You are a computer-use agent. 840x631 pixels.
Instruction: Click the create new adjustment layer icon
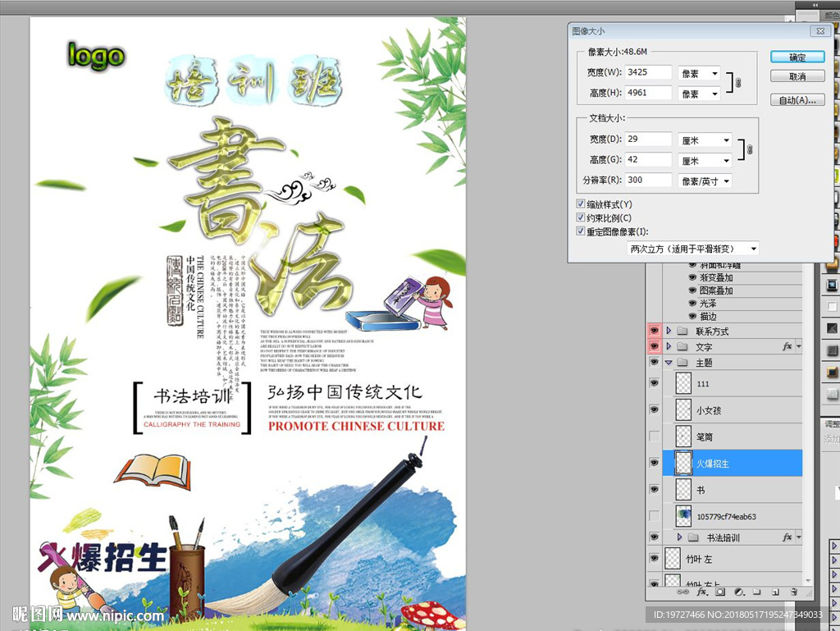(738, 592)
